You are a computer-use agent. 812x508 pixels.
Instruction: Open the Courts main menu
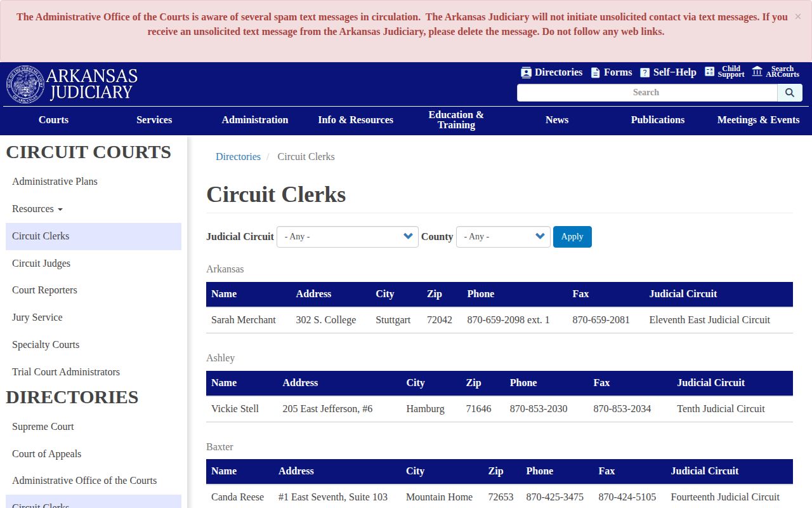click(x=53, y=120)
